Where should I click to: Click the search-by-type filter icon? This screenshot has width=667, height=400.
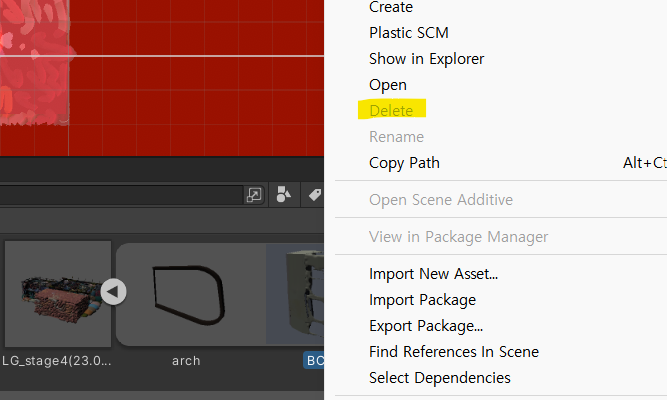[284, 194]
